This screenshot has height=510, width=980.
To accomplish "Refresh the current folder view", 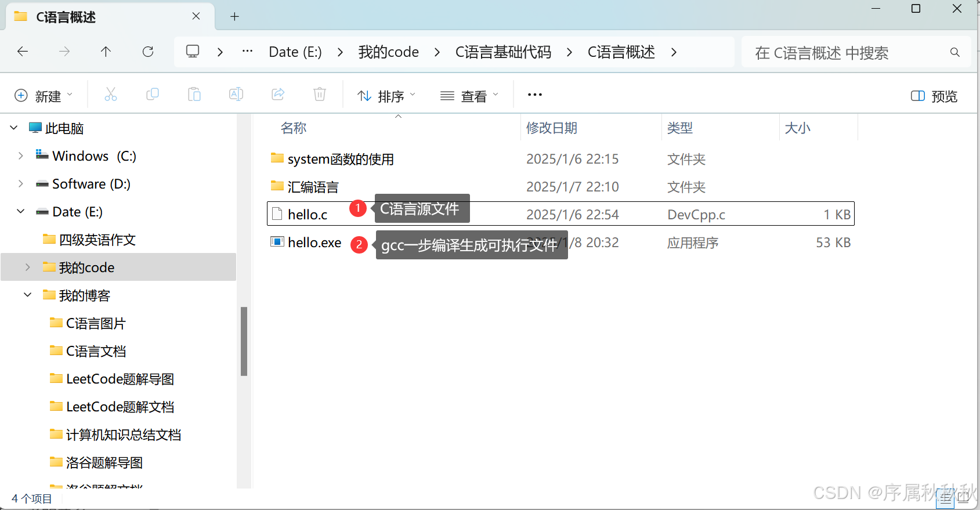I will pyautogui.click(x=148, y=52).
